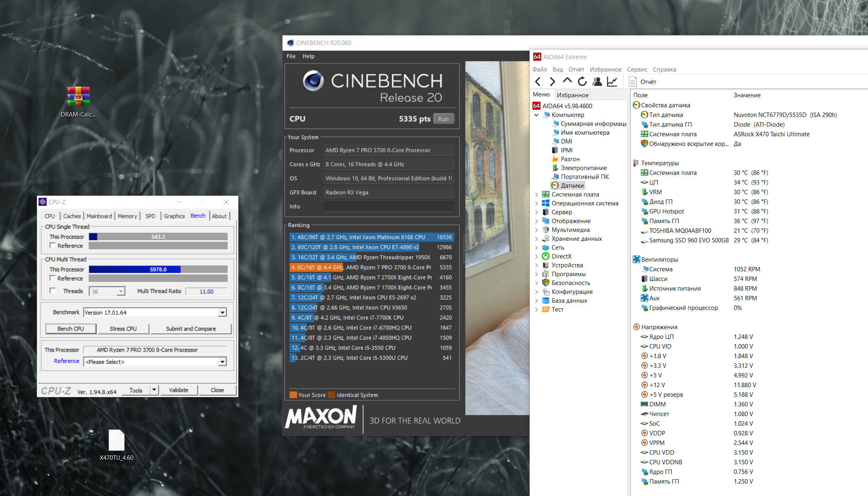Open the DRAM-Calc archive desktop icon
This screenshot has width=868, height=496.
click(x=78, y=97)
